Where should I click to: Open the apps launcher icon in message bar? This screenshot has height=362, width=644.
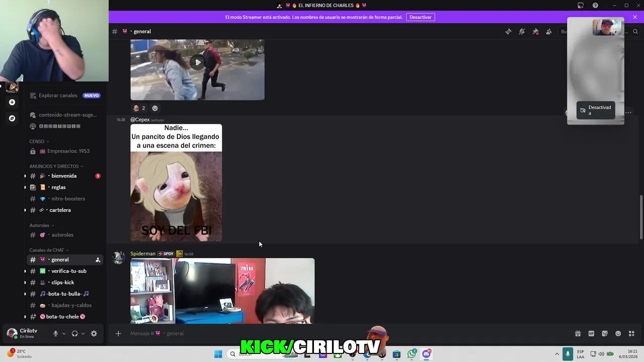coord(631,333)
